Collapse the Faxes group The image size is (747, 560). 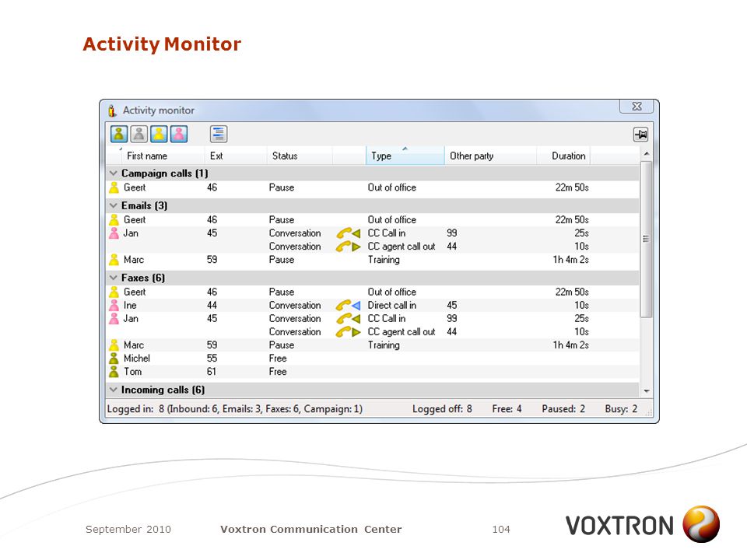click(114, 278)
